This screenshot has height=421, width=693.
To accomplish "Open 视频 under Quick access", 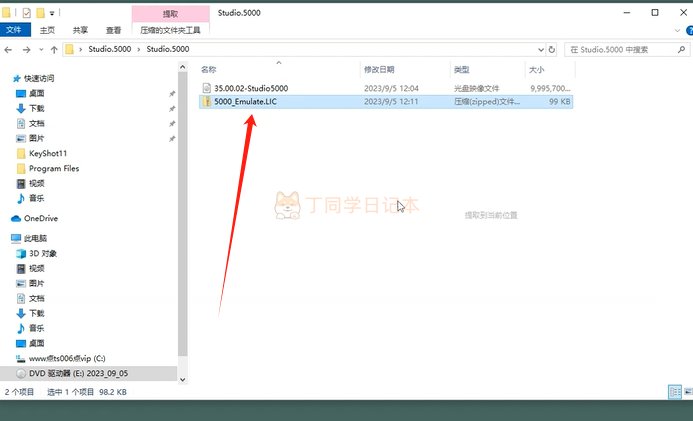I will click(36, 183).
